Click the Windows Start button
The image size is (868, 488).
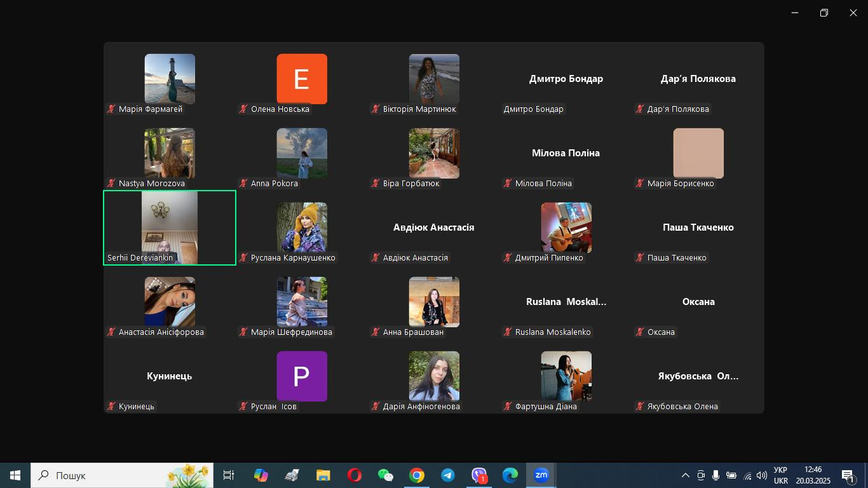[15, 475]
